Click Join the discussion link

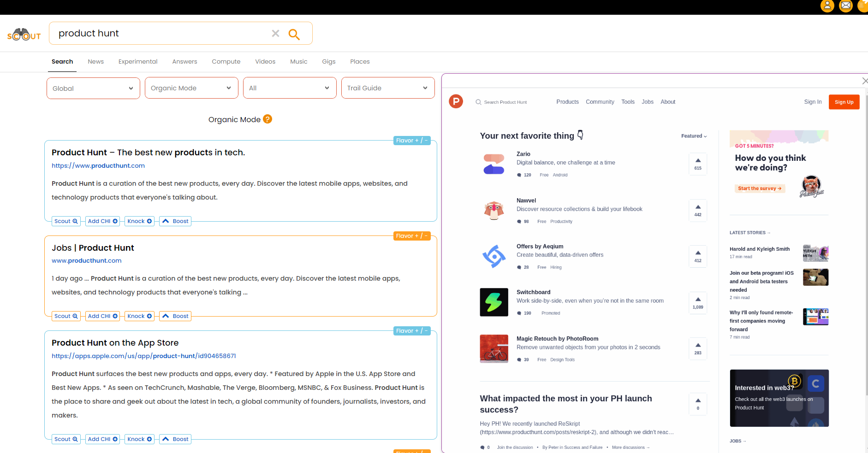pyautogui.click(x=515, y=447)
